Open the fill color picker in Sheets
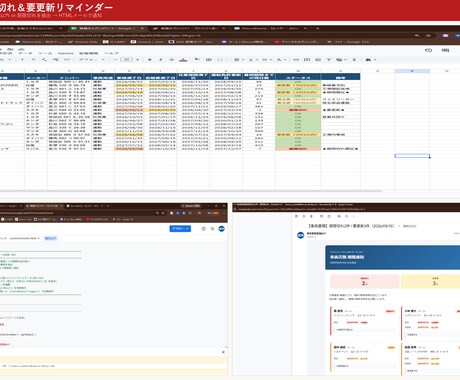460x380 pixels. [197, 60]
